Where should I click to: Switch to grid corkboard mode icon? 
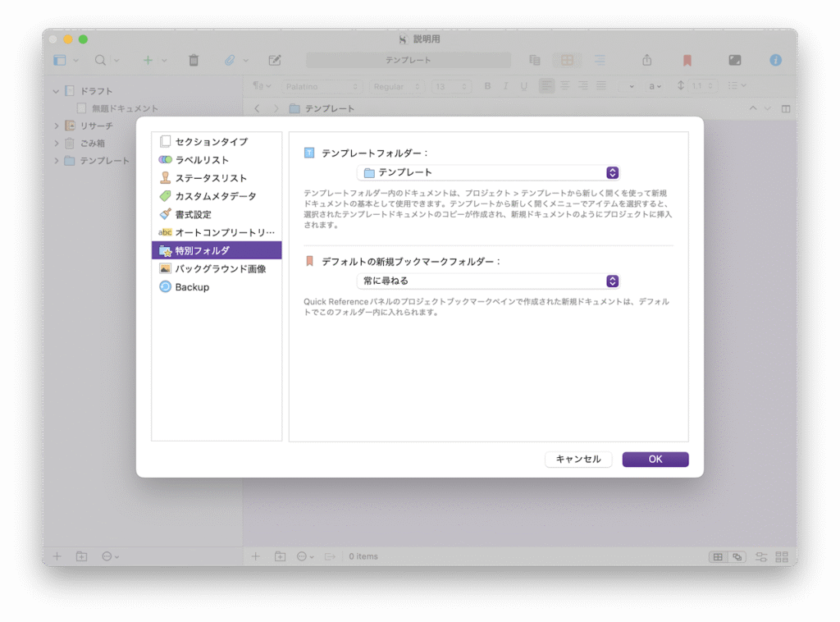(x=718, y=556)
